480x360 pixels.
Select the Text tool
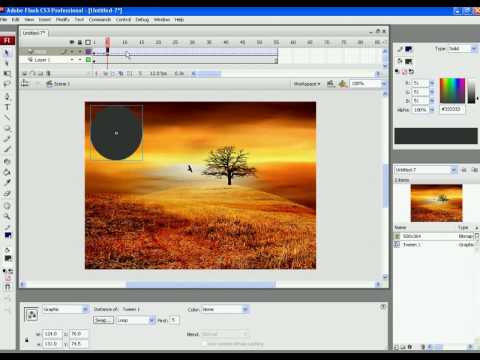7,107
